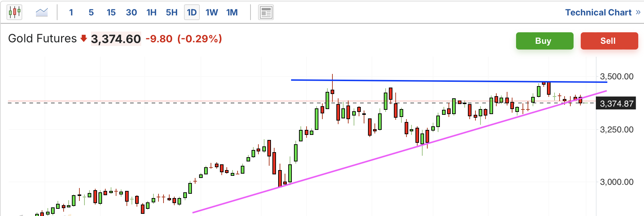Click the double chevron after Technical Chart

pos(638,12)
